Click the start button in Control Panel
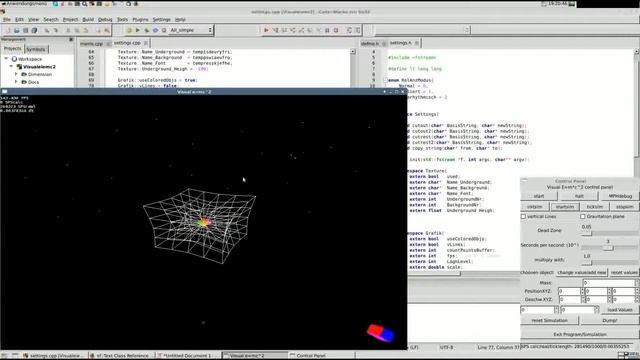Screen dimensions: 640x360 [539, 196]
